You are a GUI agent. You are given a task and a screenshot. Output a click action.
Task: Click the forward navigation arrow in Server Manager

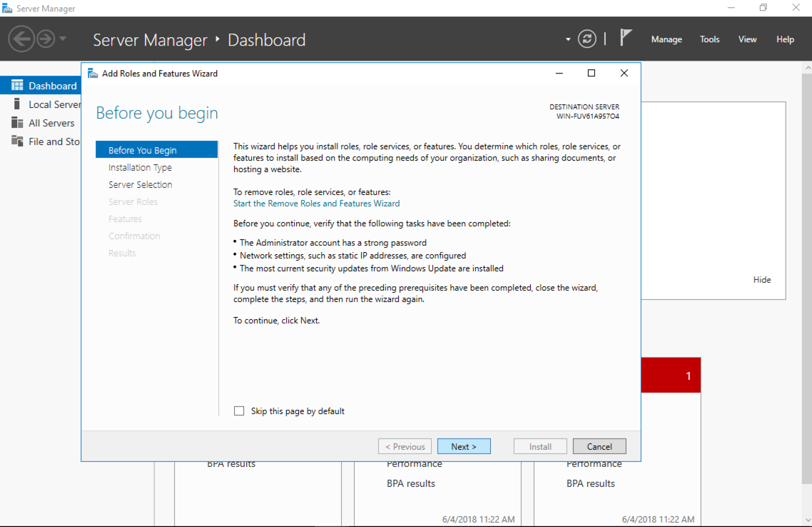click(x=46, y=39)
